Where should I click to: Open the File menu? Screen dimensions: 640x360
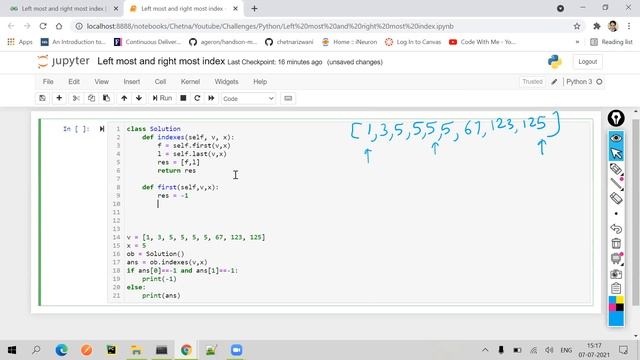(x=48, y=82)
